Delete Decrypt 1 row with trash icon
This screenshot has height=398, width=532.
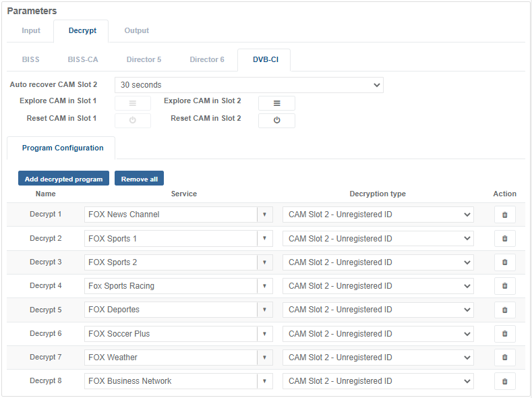(504, 215)
